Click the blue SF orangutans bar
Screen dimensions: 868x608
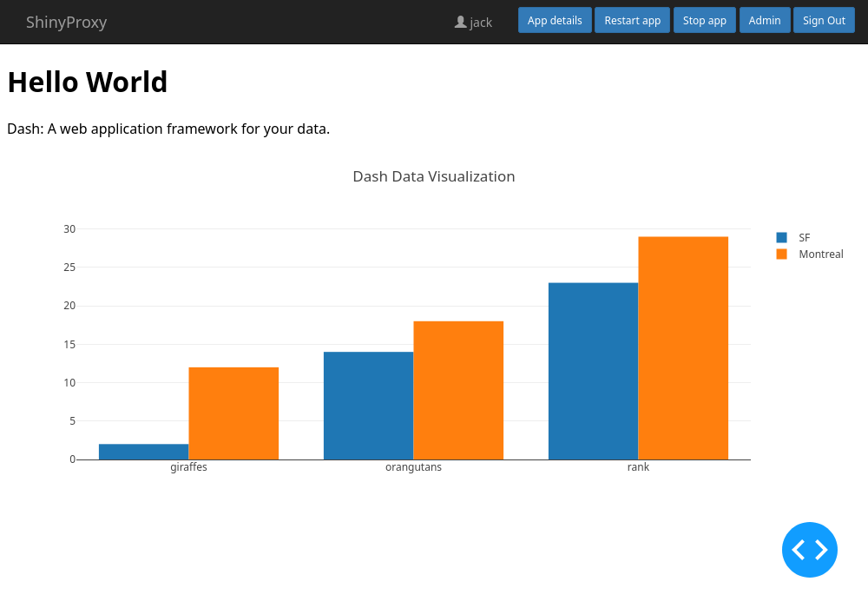coord(369,406)
